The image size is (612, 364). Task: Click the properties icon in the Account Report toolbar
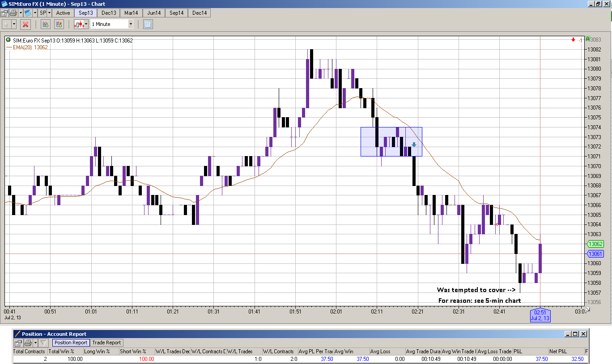(18, 343)
